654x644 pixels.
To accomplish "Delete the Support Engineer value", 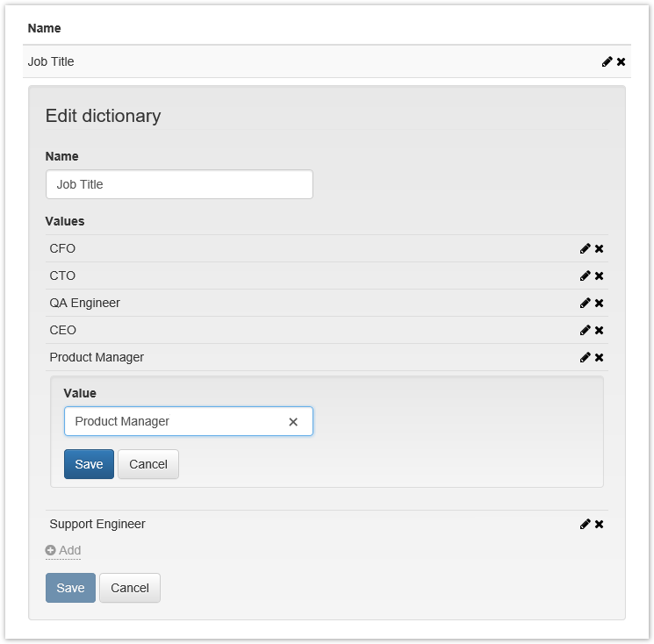I will [600, 524].
